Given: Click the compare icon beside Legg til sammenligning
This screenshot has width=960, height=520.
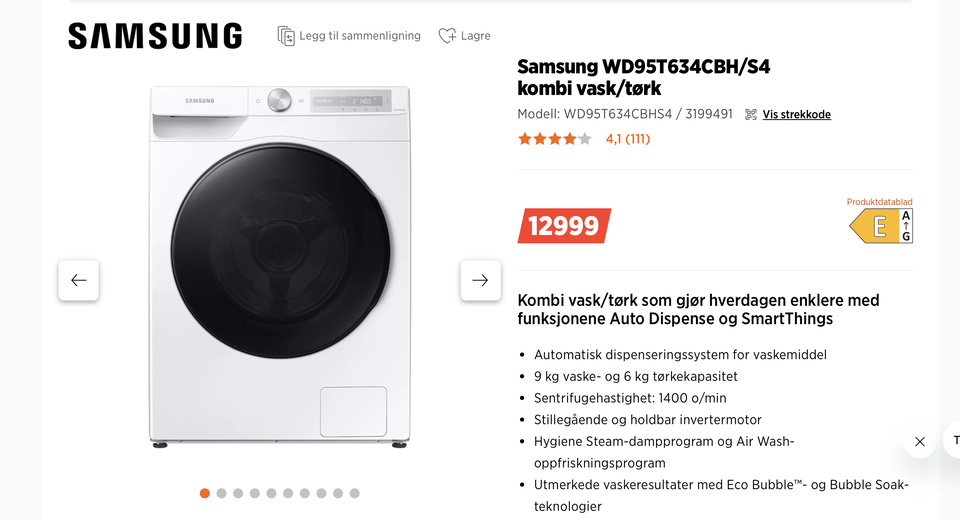Looking at the screenshot, I should click(x=286, y=36).
